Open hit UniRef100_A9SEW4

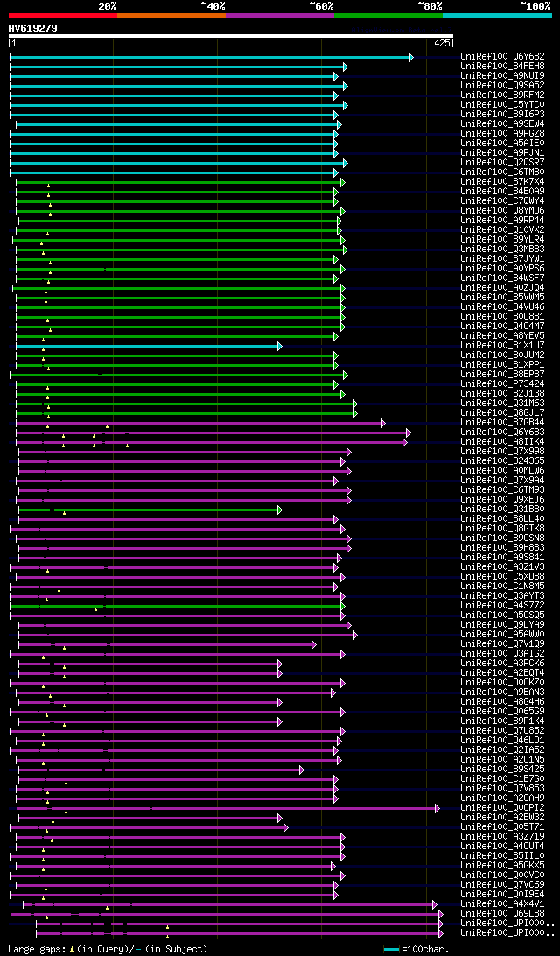(503, 123)
